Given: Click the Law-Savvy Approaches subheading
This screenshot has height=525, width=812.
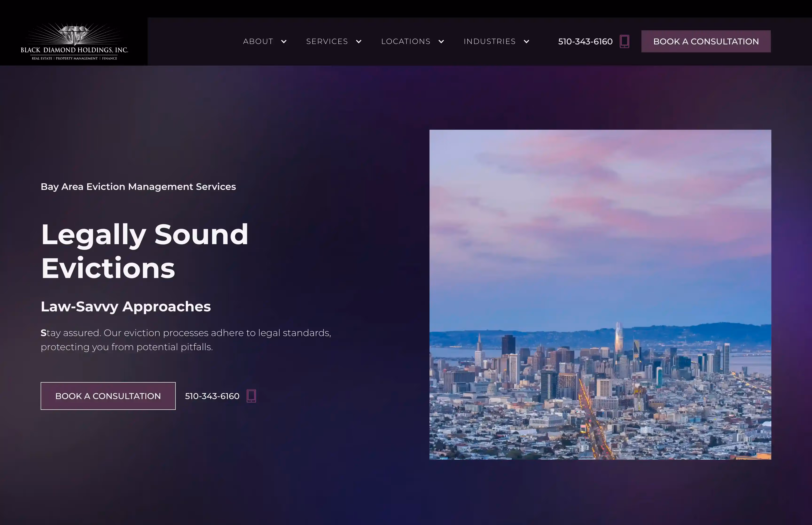Looking at the screenshot, I should tap(126, 306).
